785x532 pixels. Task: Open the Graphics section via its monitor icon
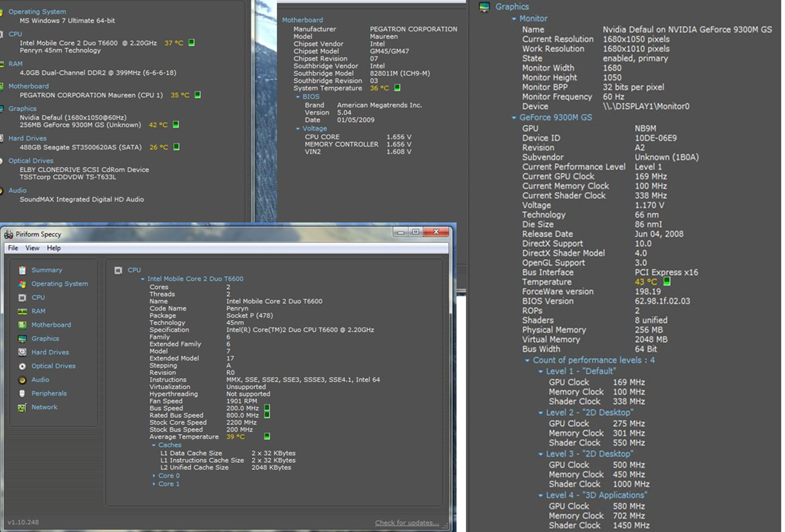point(22,339)
